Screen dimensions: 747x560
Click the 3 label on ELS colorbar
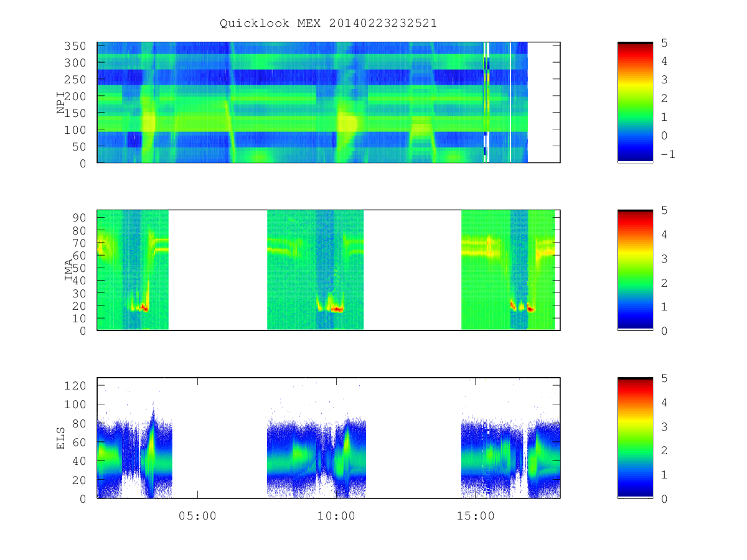tap(664, 427)
